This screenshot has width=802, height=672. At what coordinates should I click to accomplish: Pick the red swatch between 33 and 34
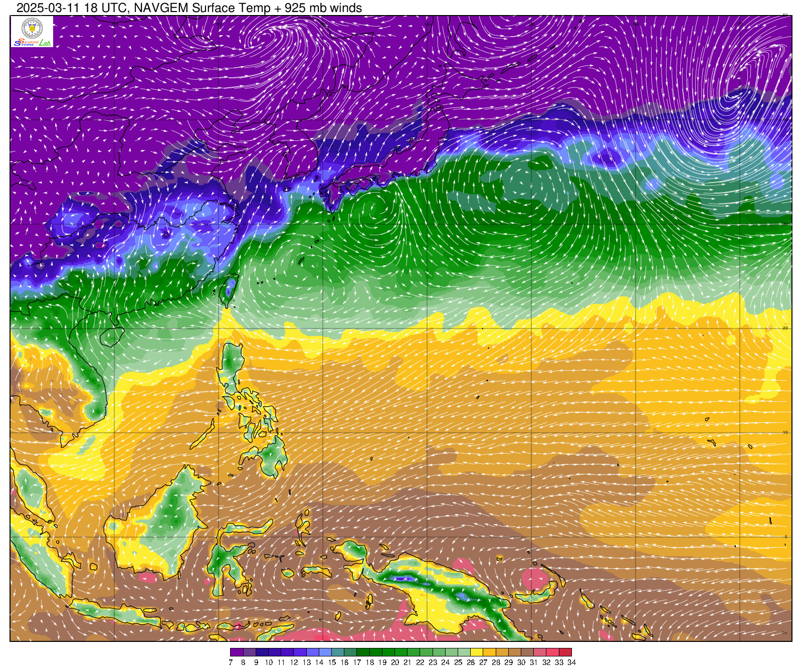coord(565,652)
